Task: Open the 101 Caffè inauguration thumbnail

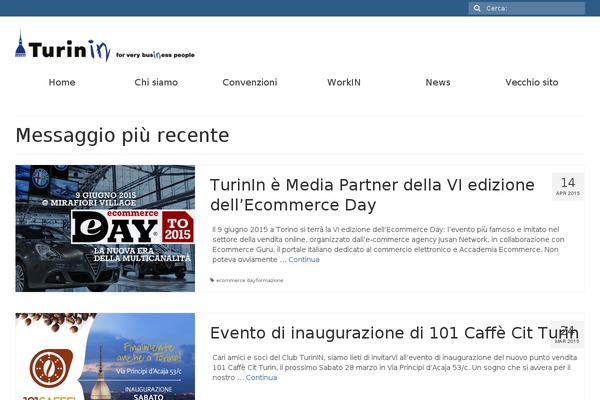Action: [105, 357]
